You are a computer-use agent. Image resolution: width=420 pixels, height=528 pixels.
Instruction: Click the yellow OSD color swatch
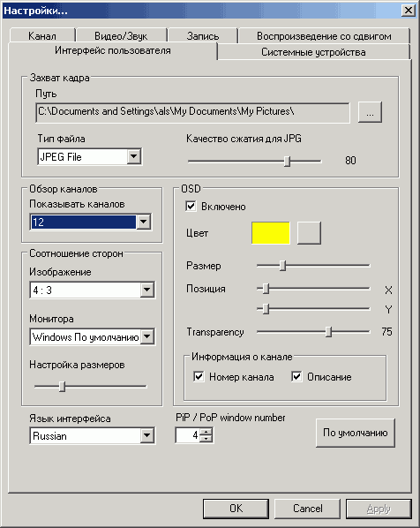tap(271, 233)
